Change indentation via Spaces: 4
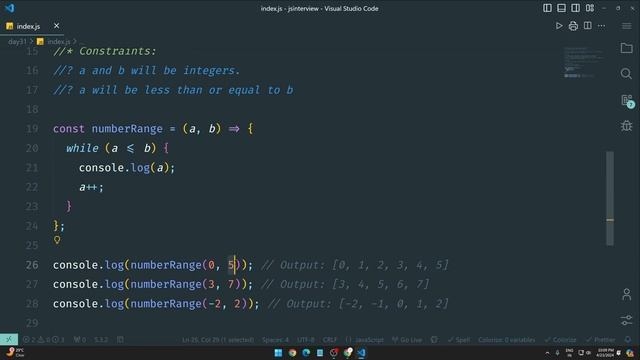 click(x=275, y=340)
